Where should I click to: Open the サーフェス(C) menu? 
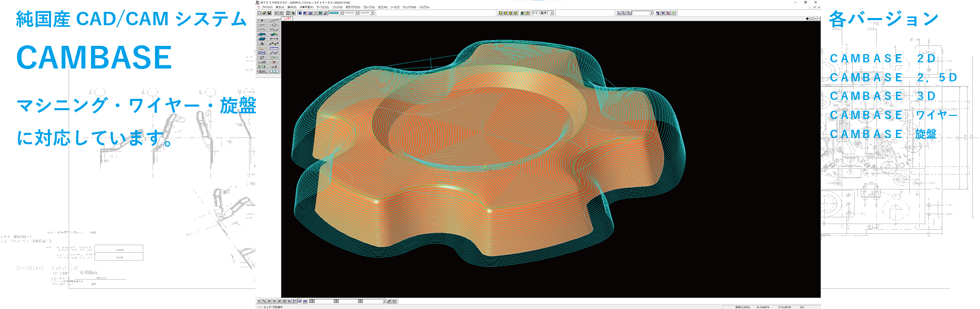click(323, 7)
